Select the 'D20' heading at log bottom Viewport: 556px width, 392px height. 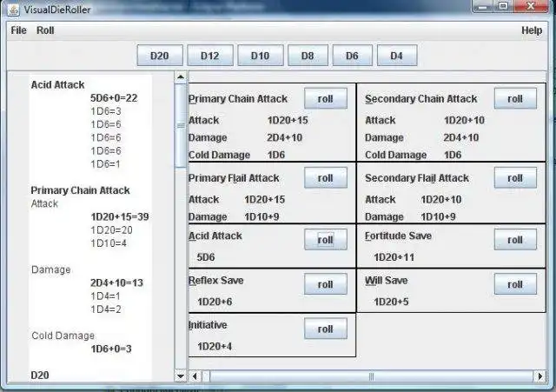coord(40,375)
